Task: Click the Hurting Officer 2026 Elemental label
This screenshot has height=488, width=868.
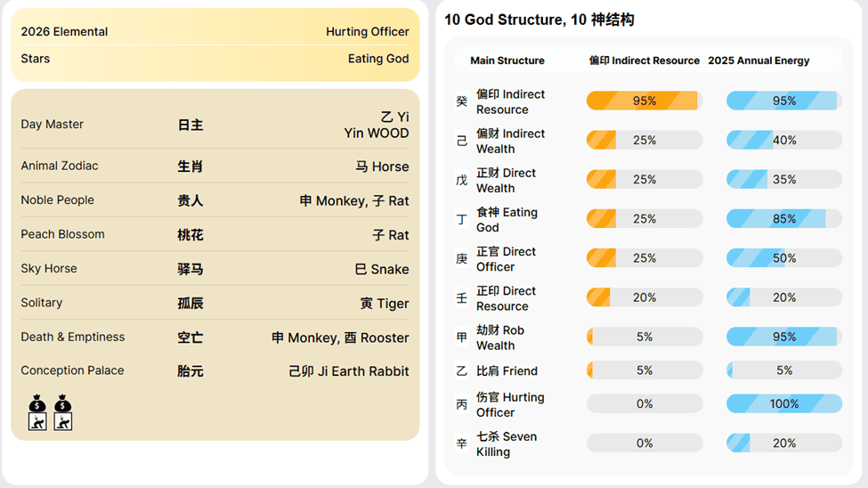Action: pyautogui.click(x=367, y=31)
